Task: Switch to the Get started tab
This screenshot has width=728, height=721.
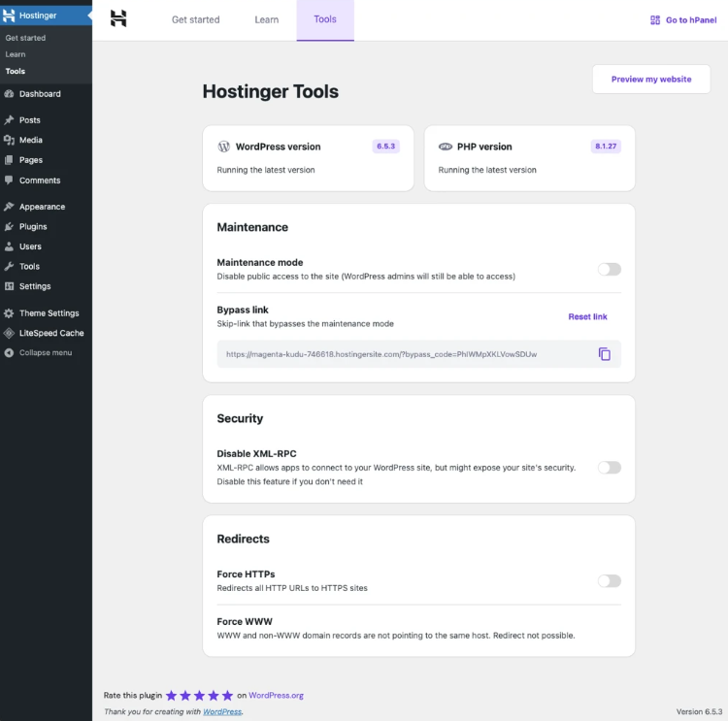Action: click(x=195, y=19)
